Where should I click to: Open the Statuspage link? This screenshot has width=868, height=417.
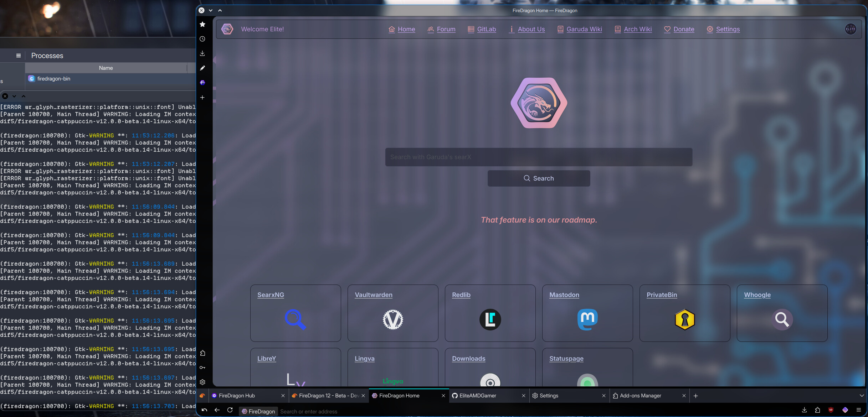[566, 359]
